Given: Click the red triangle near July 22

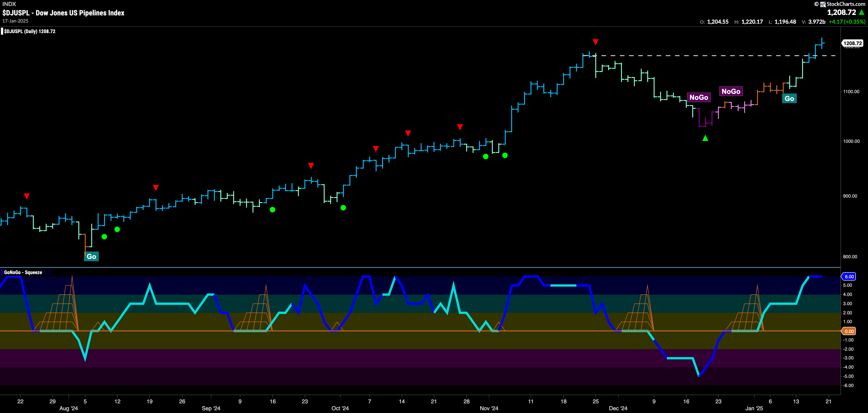Looking at the screenshot, I should point(27,196).
